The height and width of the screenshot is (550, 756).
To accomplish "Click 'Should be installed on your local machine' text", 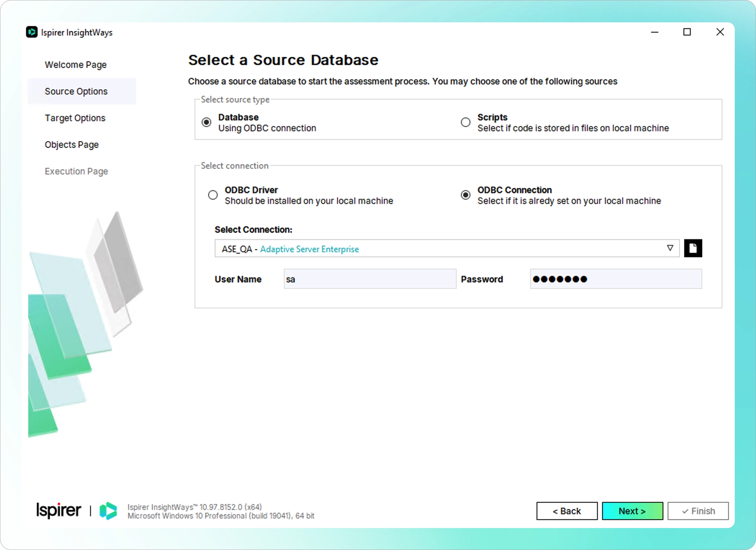I will click(x=309, y=201).
